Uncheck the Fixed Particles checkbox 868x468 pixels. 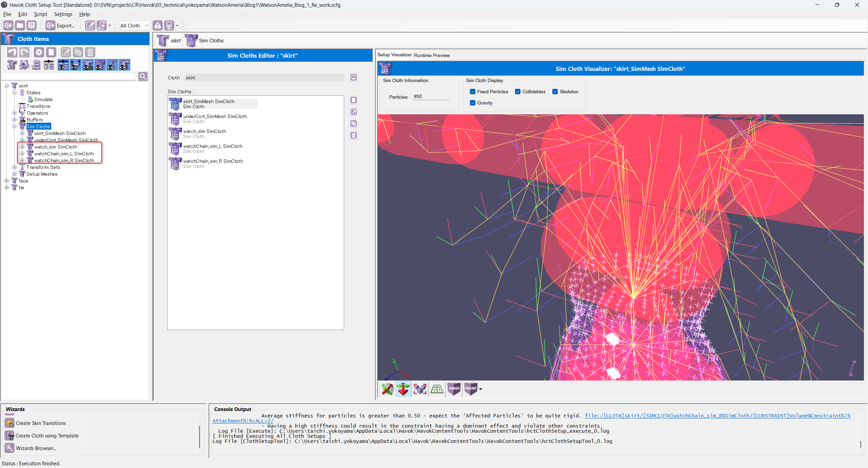pyautogui.click(x=473, y=92)
